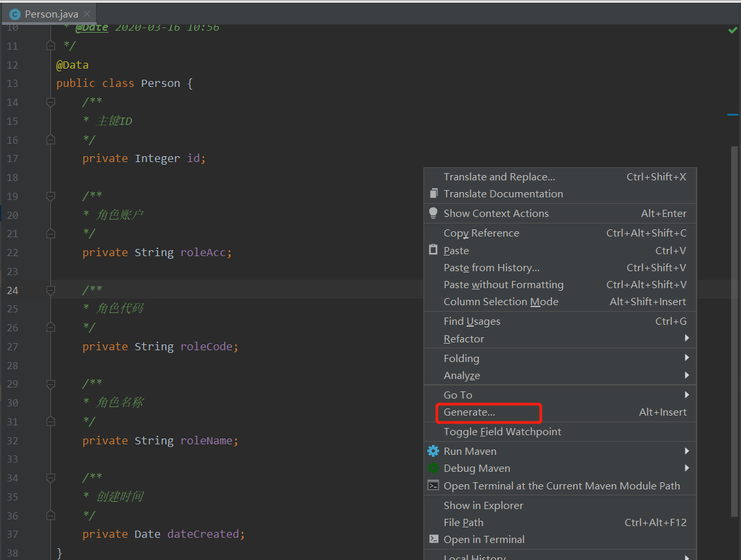Click the File Path entry
Viewport: 741px width, 560px height.
(x=463, y=522)
